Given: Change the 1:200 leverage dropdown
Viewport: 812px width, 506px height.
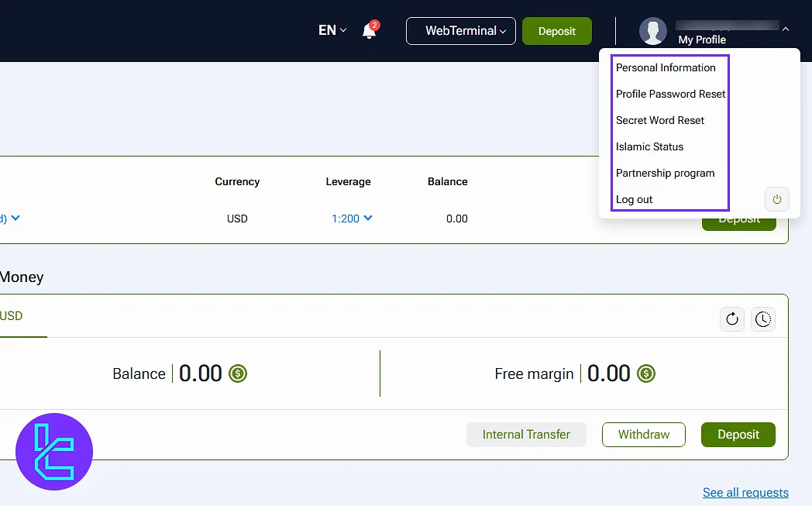Looking at the screenshot, I should (x=352, y=219).
